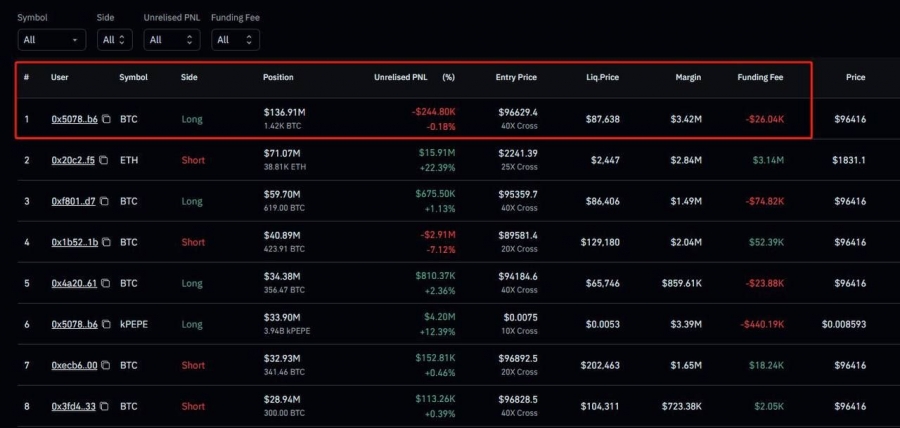Sort by Liq.Price column header
The height and width of the screenshot is (428, 900).
point(602,77)
